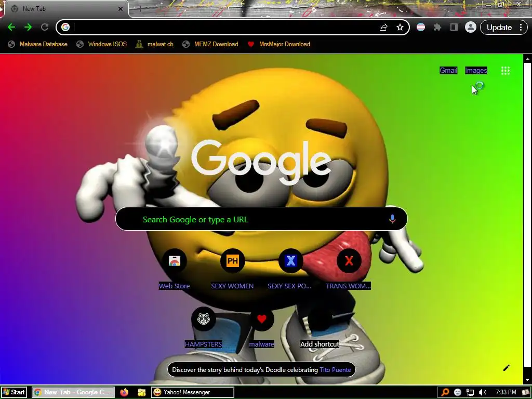Open the Google apps grid
The height and width of the screenshot is (399, 532).
pyautogui.click(x=505, y=71)
